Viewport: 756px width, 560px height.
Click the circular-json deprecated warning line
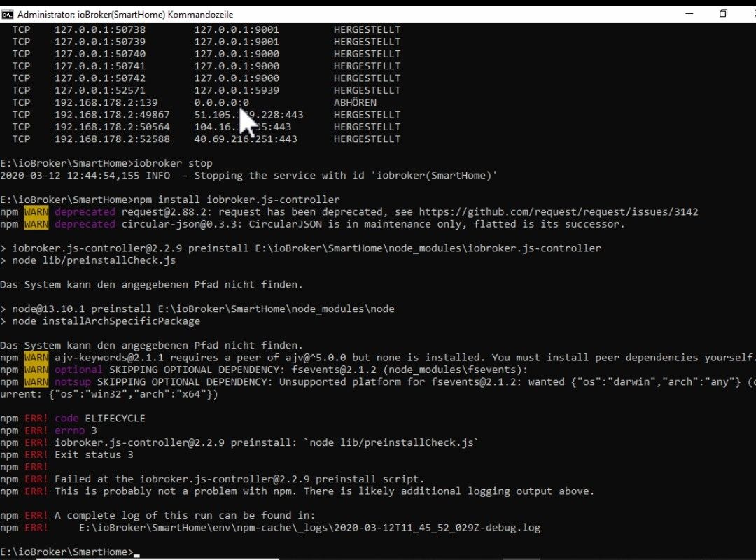coord(312,224)
